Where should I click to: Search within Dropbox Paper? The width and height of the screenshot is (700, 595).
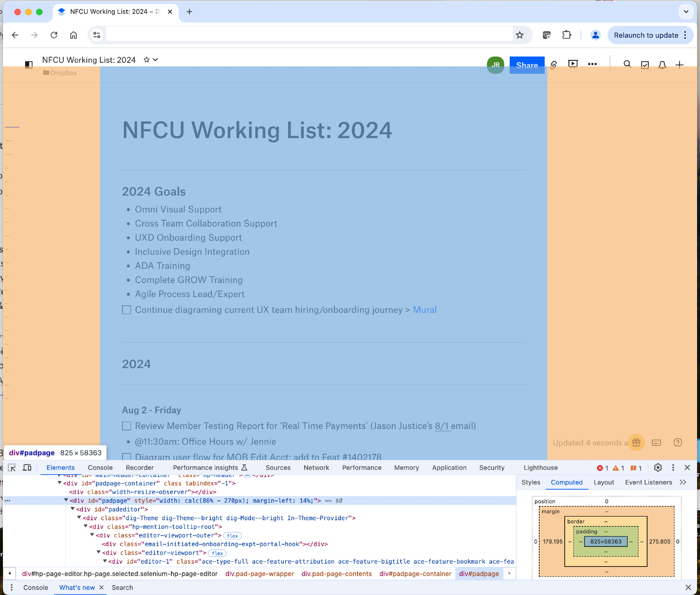click(x=627, y=65)
